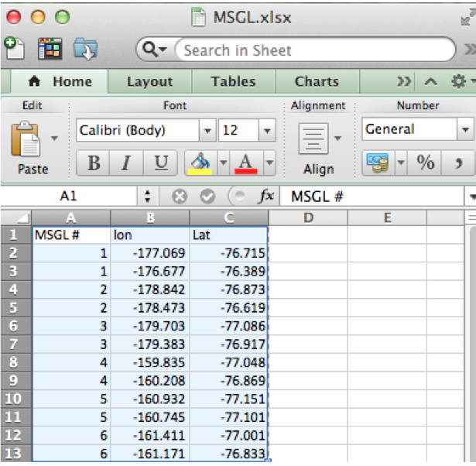The width and height of the screenshot is (476, 466).
Task: Open the new workbook icon
Action: coord(14,50)
